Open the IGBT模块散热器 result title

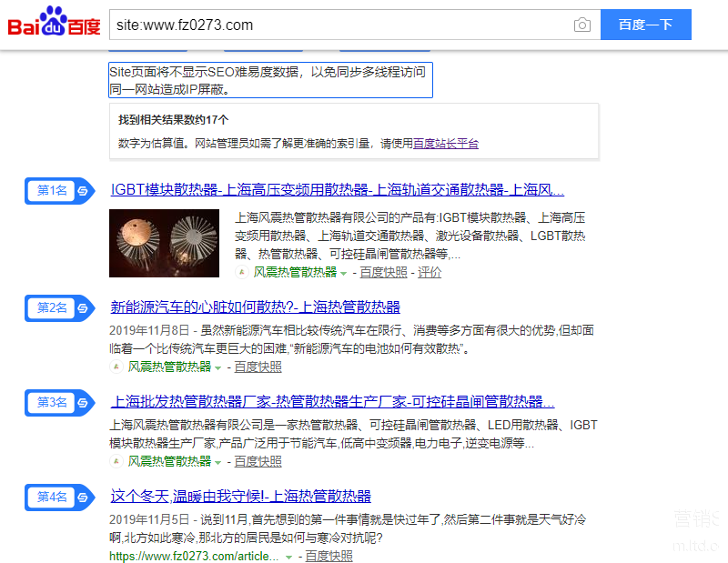click(337, 189)
